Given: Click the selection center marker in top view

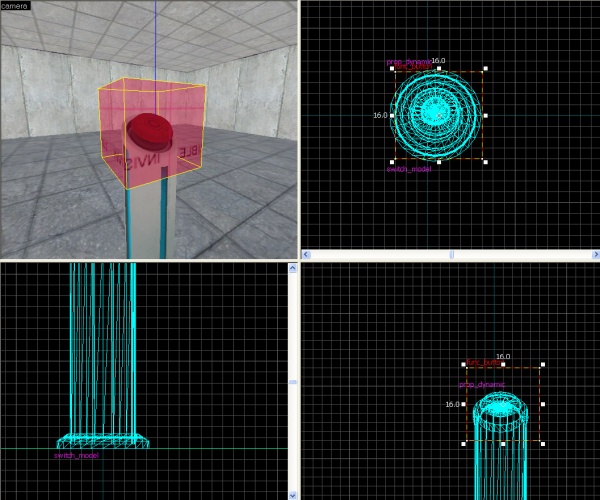Looking at the screenshot, I should point(439,115).
